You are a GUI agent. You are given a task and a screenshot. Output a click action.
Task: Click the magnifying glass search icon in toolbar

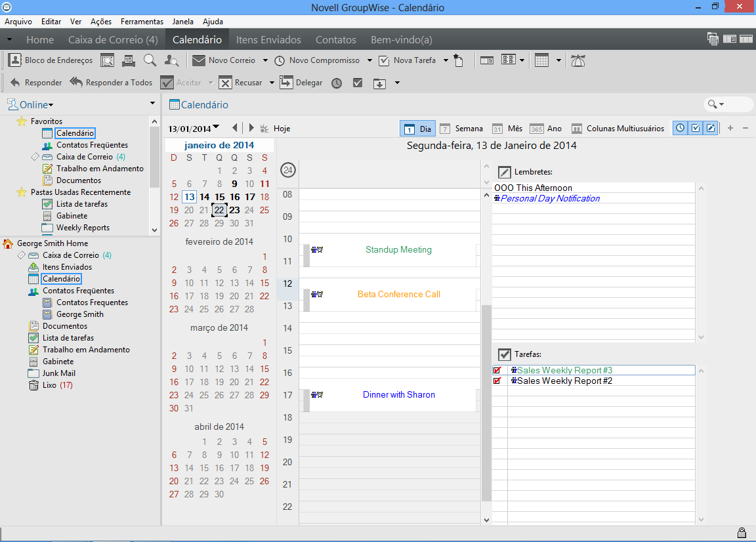pos(150,60)
